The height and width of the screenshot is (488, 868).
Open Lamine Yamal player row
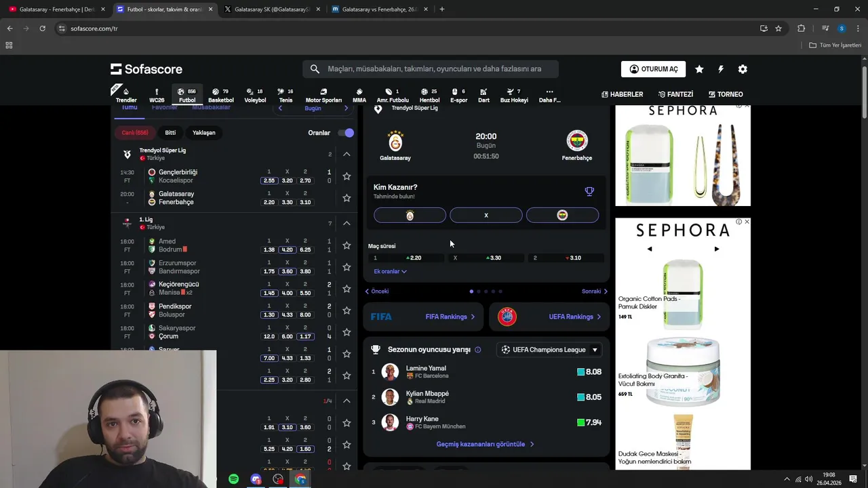pos(486,372)
